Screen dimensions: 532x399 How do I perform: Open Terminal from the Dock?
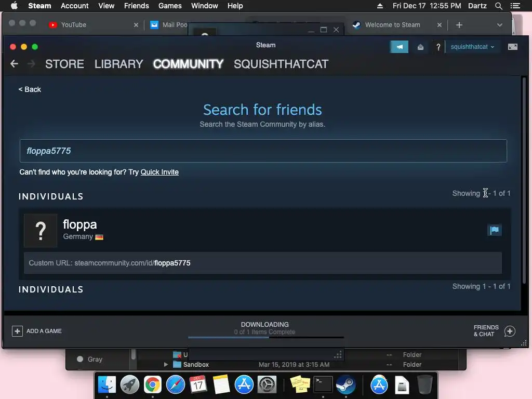(323, 385)
